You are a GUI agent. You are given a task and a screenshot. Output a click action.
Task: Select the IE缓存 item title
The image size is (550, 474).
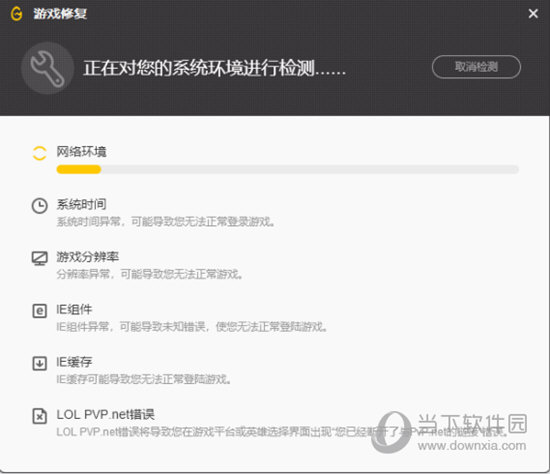click(x=74, y=362)
